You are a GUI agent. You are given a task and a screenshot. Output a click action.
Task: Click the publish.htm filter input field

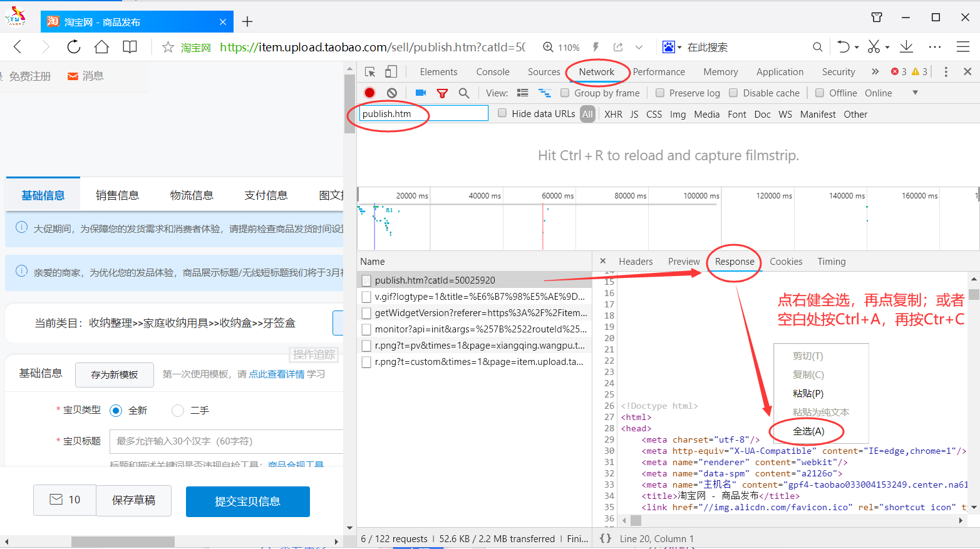423,113
